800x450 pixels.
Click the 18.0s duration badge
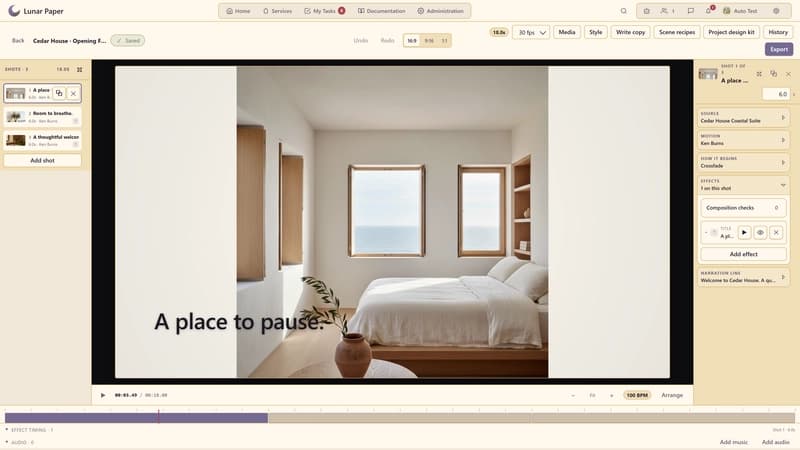[499, 32]
